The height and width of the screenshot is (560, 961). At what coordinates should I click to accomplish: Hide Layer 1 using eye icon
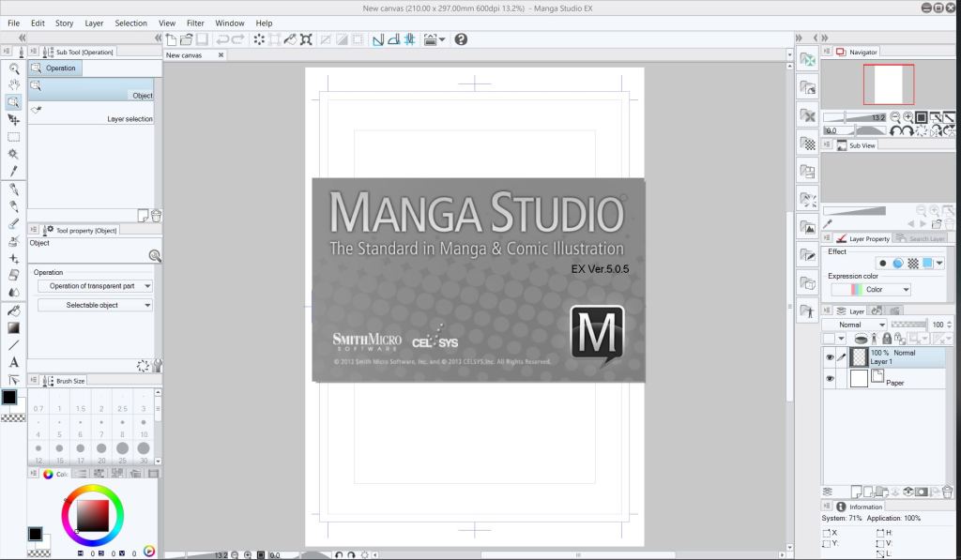pos(830,357)
